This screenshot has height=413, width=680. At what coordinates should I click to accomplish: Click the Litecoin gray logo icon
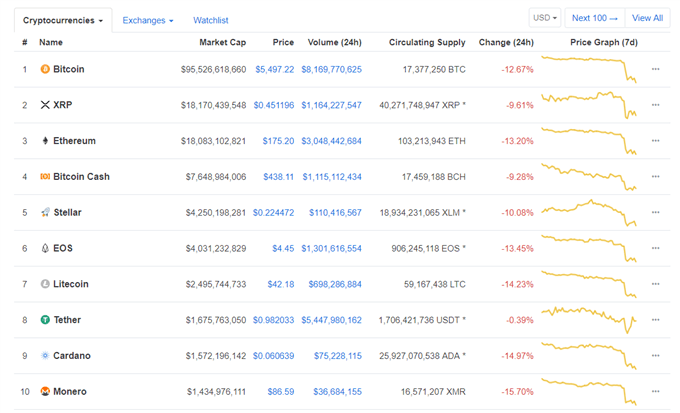pyautogui.click(x=45, y=284)
